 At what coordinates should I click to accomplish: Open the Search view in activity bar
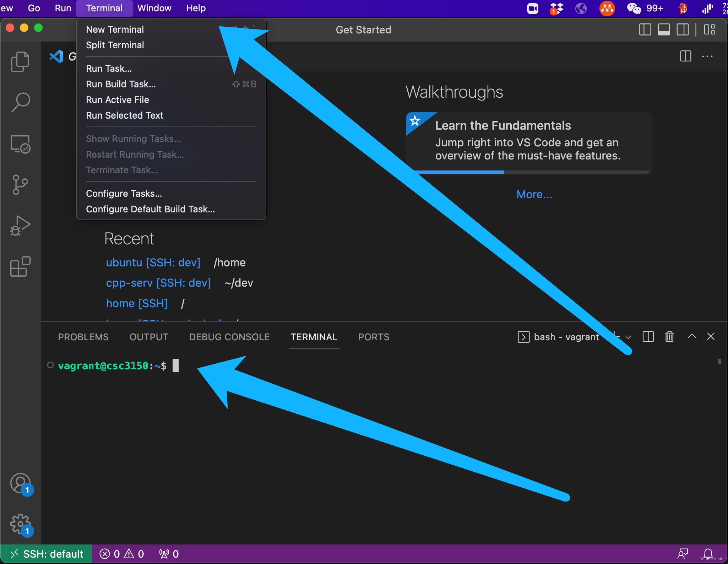coord(20,103)
